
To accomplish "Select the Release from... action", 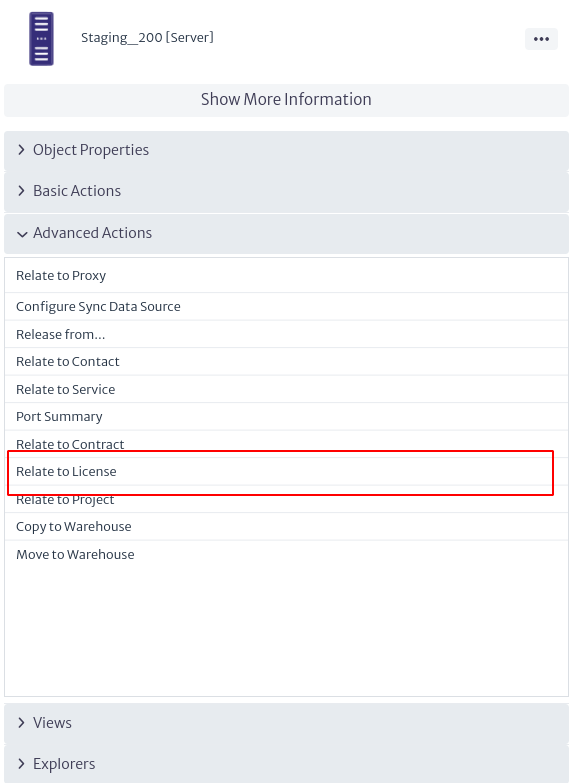I will pos(286,334).
